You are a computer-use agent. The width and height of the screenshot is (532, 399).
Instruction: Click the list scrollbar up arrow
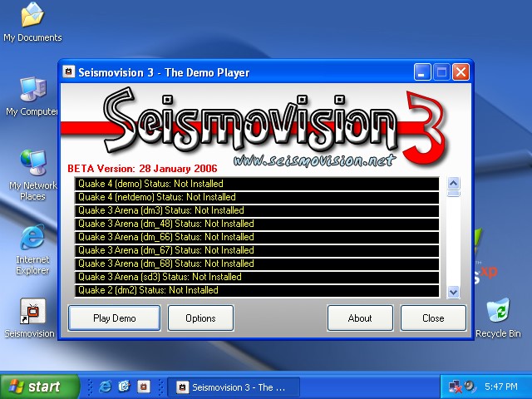pos(454,182)
